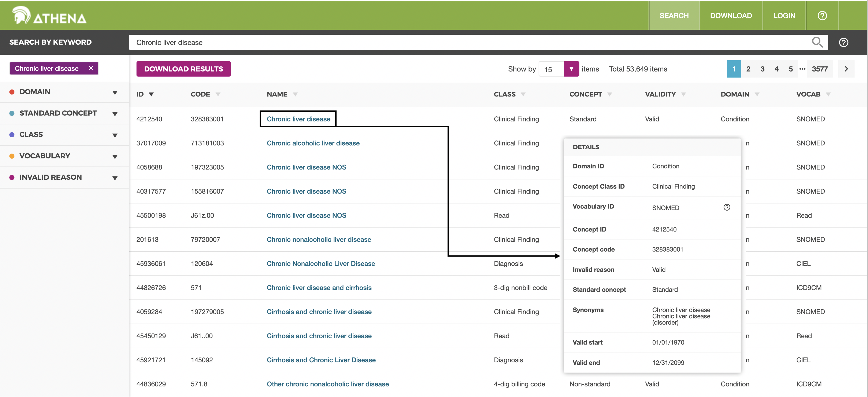Go to next results page arrow
Image resolution: width=868 pixels, height=397 pixels.
click(x=846, y=69)
